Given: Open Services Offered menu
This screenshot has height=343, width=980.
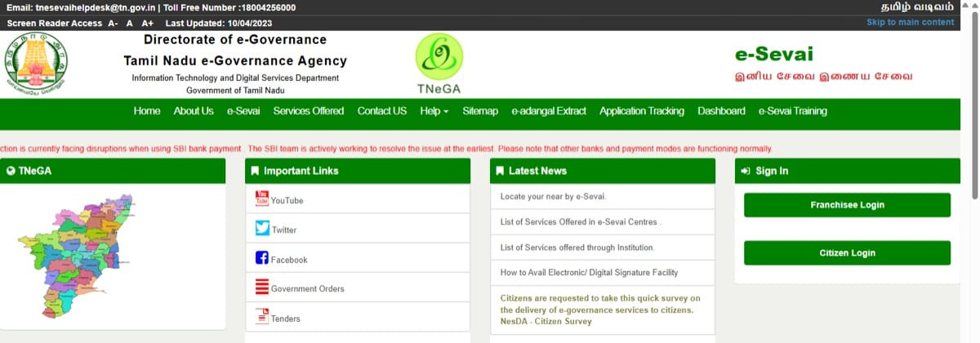Looking at the screenshot, I should tap(309, 111).
